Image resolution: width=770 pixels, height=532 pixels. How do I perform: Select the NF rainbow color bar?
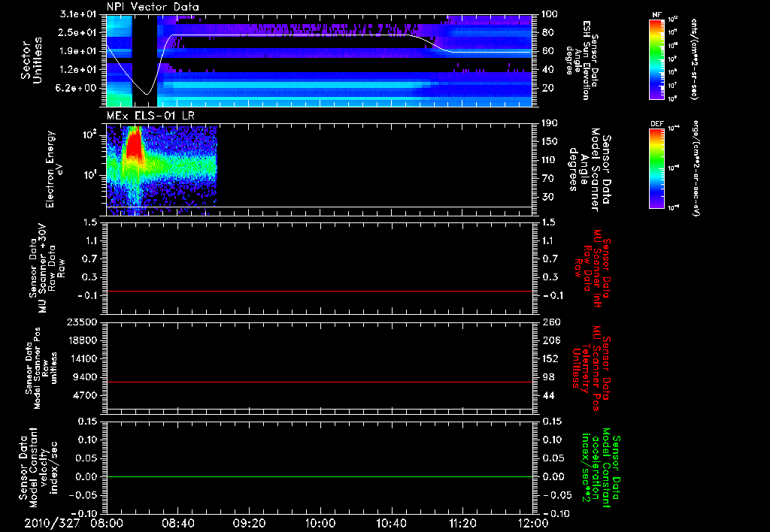click(x=657, y=59)
